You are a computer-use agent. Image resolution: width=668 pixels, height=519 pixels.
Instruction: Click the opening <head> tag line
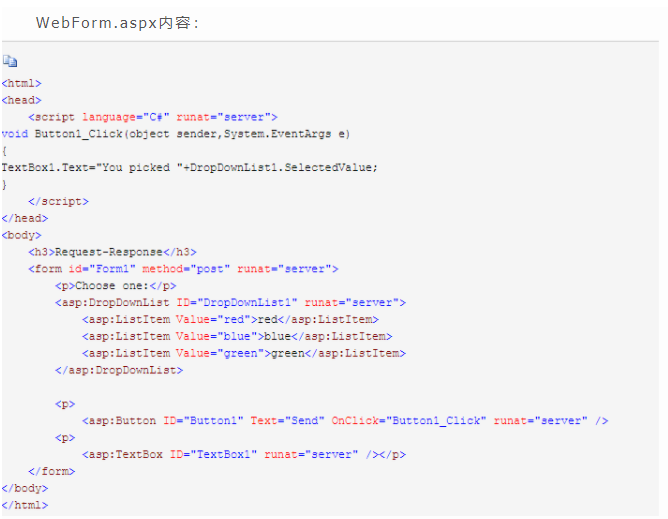(22, 100)
